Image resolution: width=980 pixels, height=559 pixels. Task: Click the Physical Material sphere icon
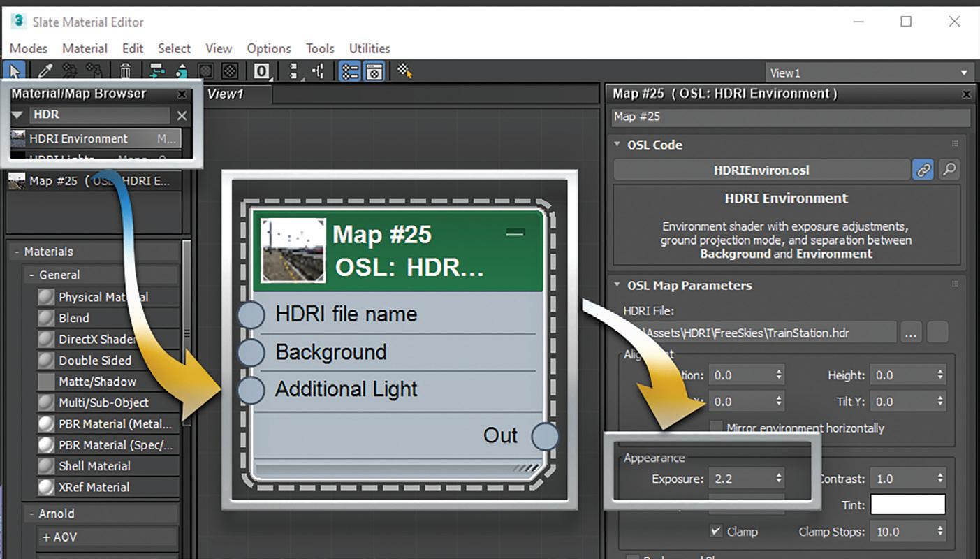(46, 297)
